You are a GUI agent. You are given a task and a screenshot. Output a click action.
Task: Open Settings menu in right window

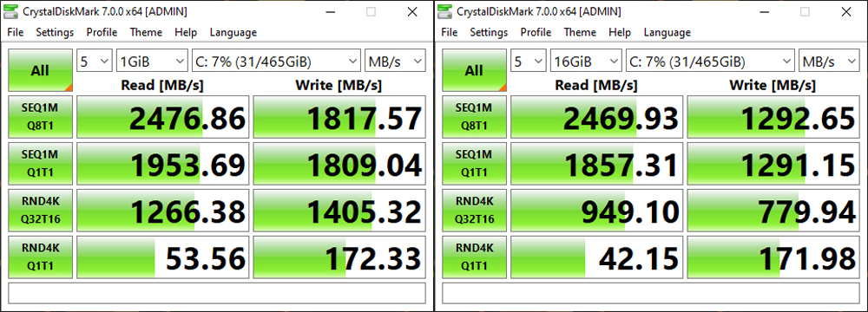[489, 33]
